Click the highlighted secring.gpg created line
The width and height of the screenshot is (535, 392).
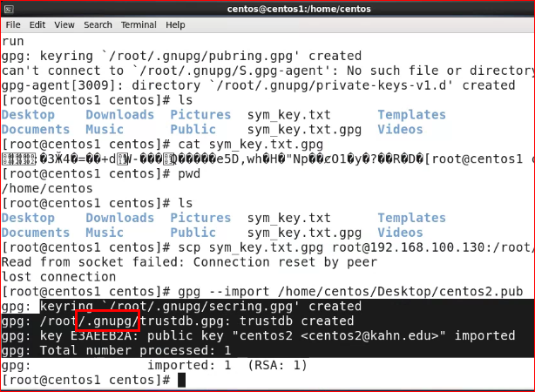181,307
